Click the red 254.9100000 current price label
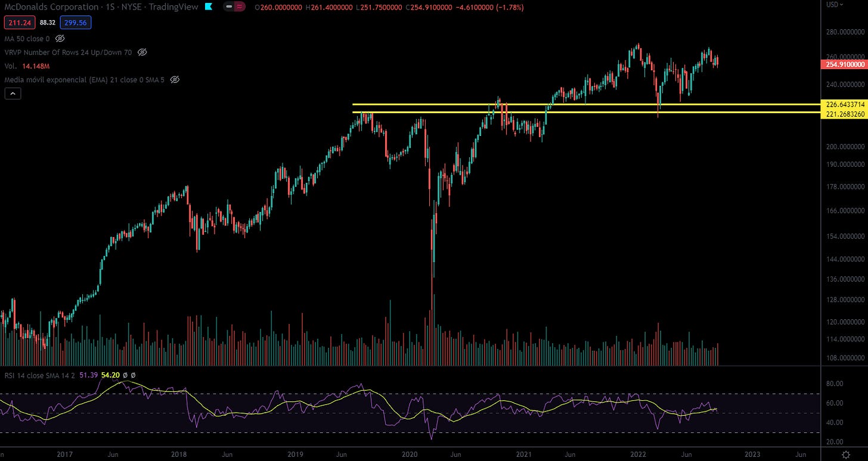Viewport: 868px width, 461px height. tap(843, 64)
